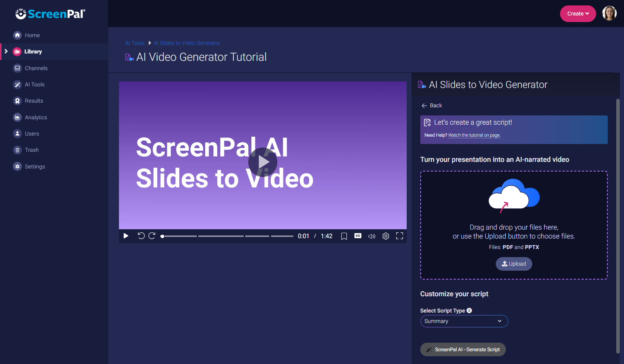This screenshot has width=624, height=364.
Task: Expand the Create dropdown menu
Action: (x=578, y=14)
